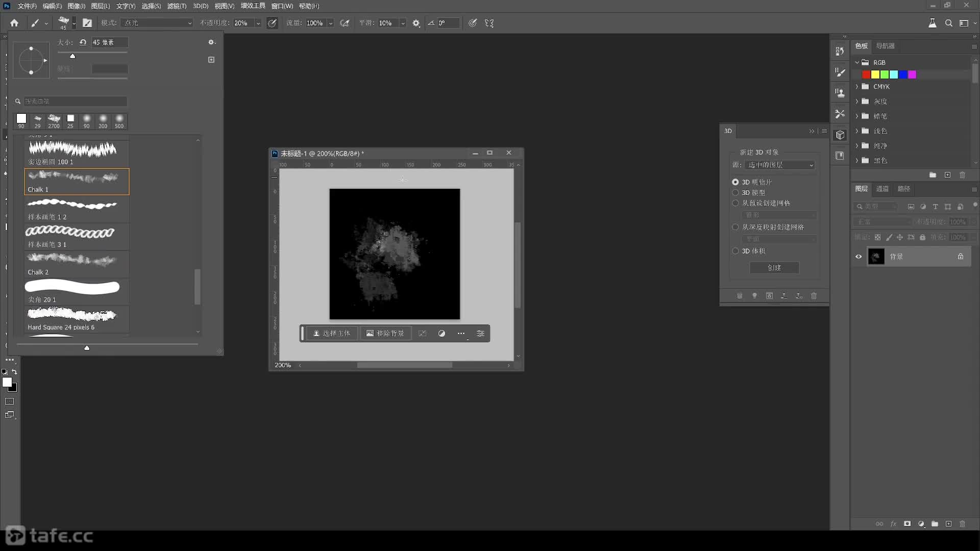The image size is (980, 551).
Task: Toggle the brush settings panel icon
Action: 87,23
